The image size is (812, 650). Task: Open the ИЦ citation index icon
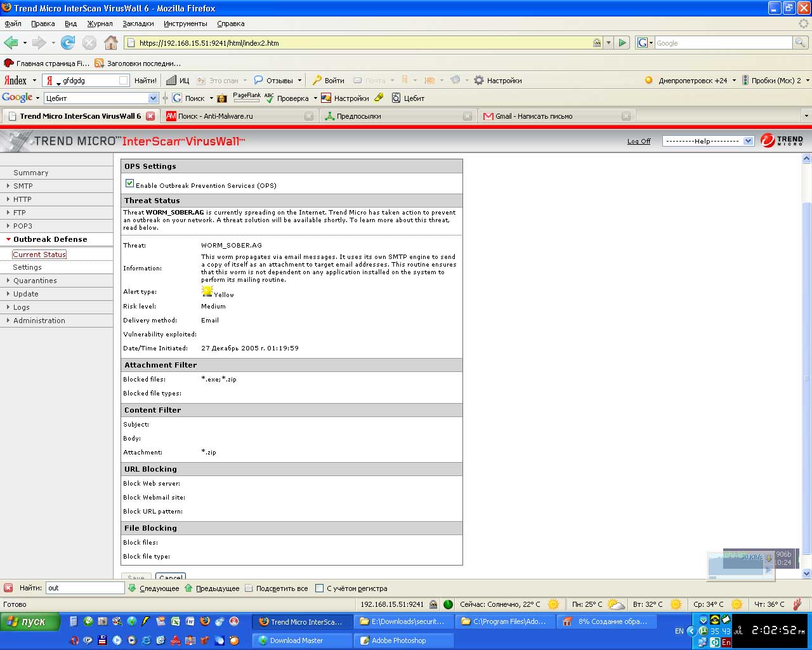pyautogui.click(x=178, y=81)
